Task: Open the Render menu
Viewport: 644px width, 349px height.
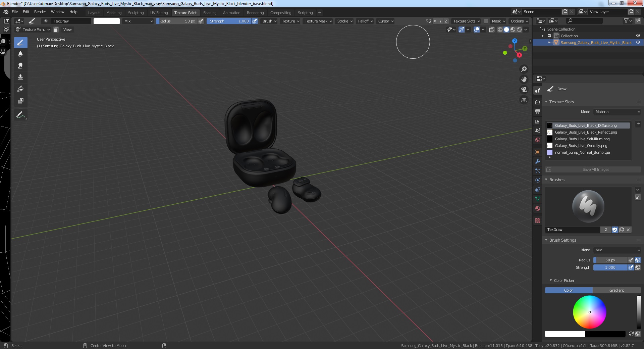Action: (40, 12)
